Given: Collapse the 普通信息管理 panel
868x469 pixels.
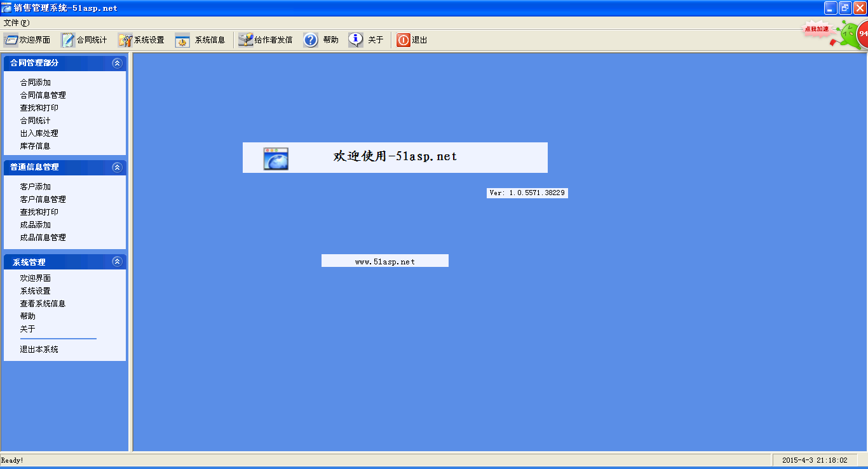Looking at the screenshot, I should point(117,167).
